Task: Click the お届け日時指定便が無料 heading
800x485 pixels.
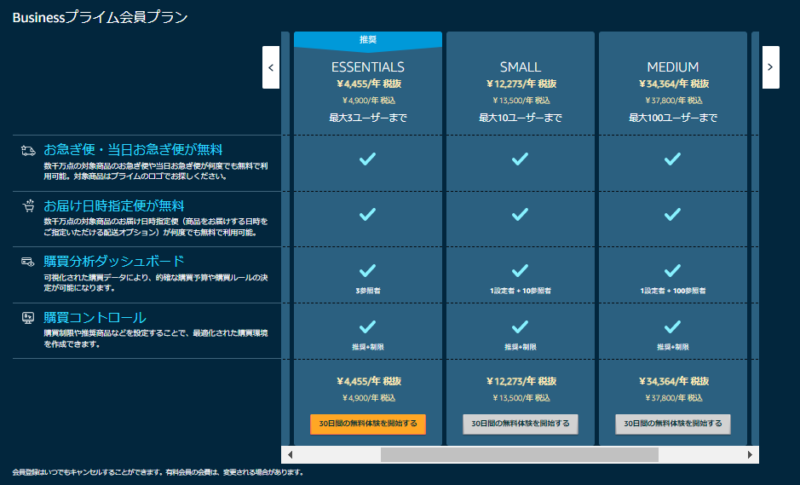Action: click(x=114, y=206)
